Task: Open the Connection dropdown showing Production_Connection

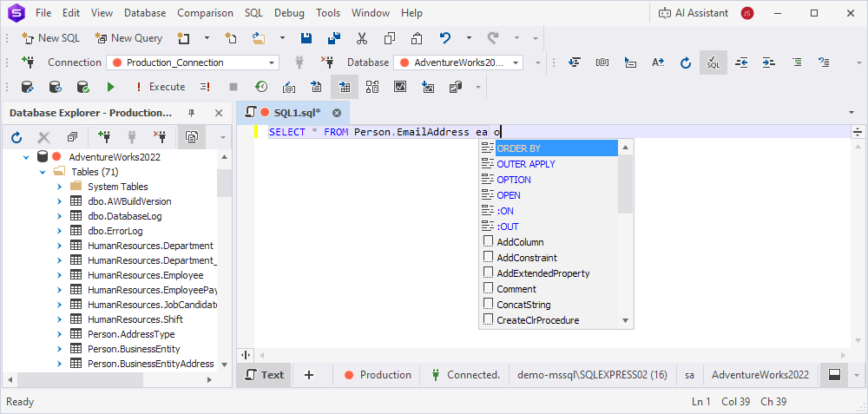Action: pyautogui.click(x=272, y=62)
